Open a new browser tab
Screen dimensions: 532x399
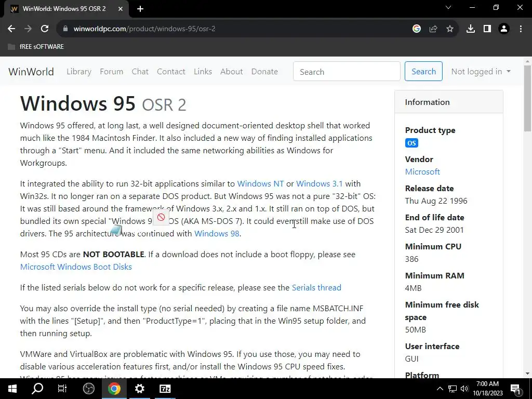(x=140, y=9)
